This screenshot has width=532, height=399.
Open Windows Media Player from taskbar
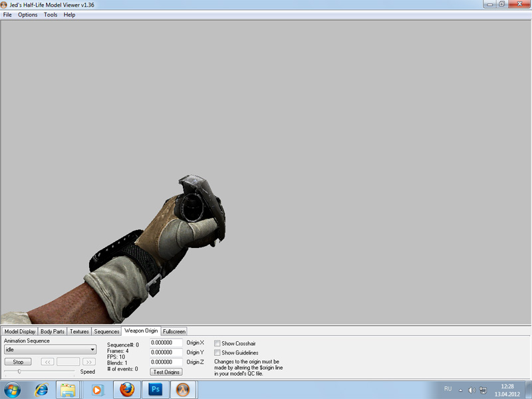coord(98,389)
